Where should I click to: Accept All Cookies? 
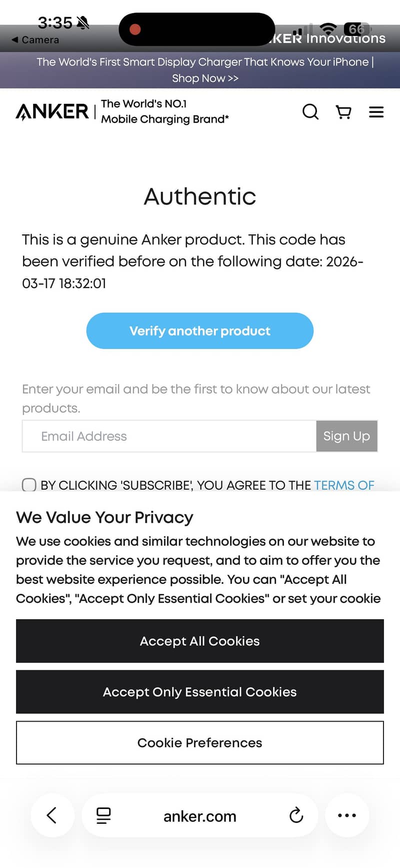tap(200, 641)
